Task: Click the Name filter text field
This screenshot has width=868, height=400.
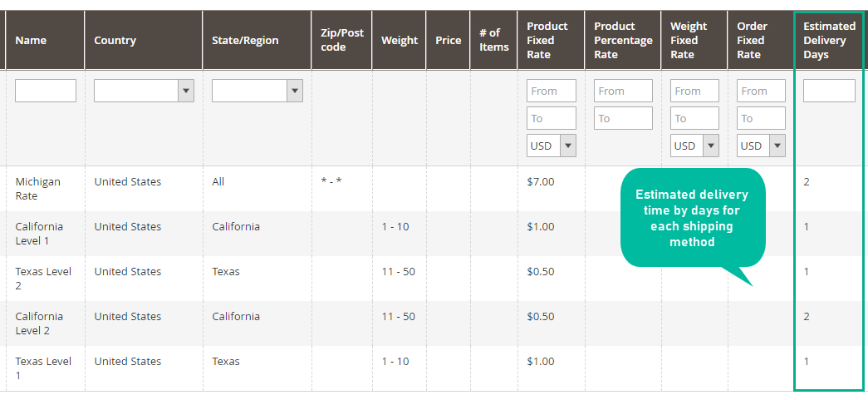Action: coord(46,91)
